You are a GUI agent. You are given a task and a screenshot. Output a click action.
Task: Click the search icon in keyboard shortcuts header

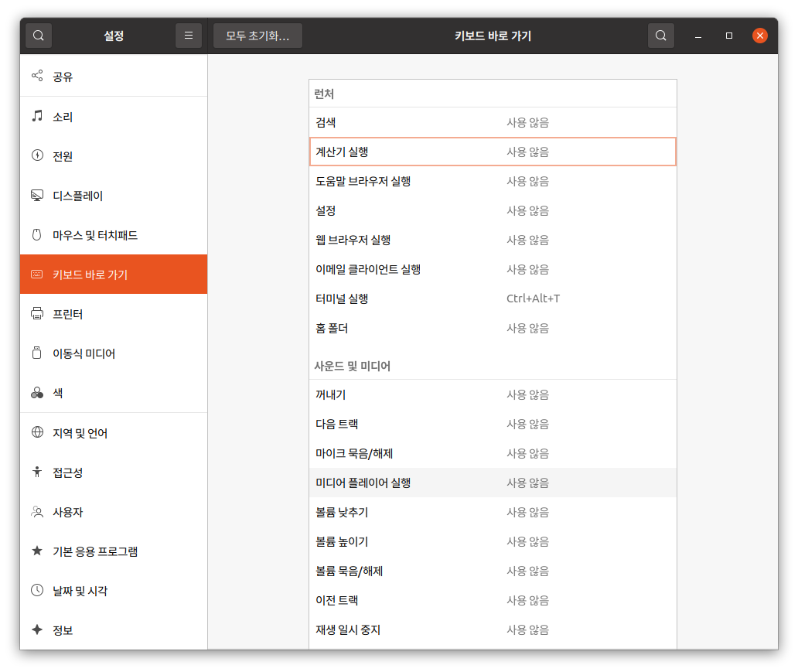pyautogui.click(x=660, y=36)
